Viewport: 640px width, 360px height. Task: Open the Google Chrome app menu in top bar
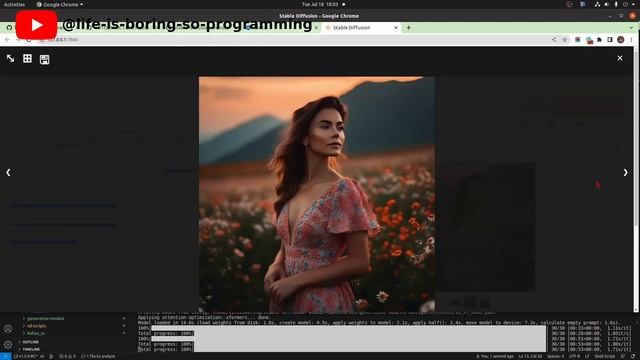pos(60,4)
